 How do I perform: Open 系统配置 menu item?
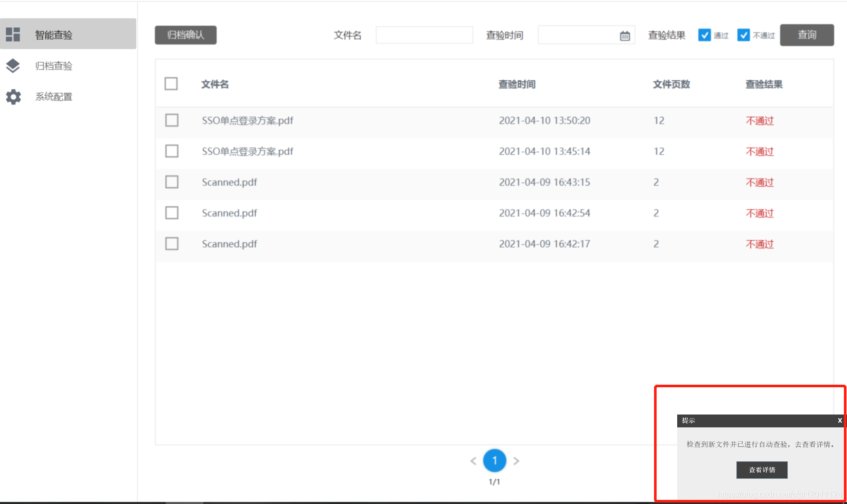coord(68,97)
